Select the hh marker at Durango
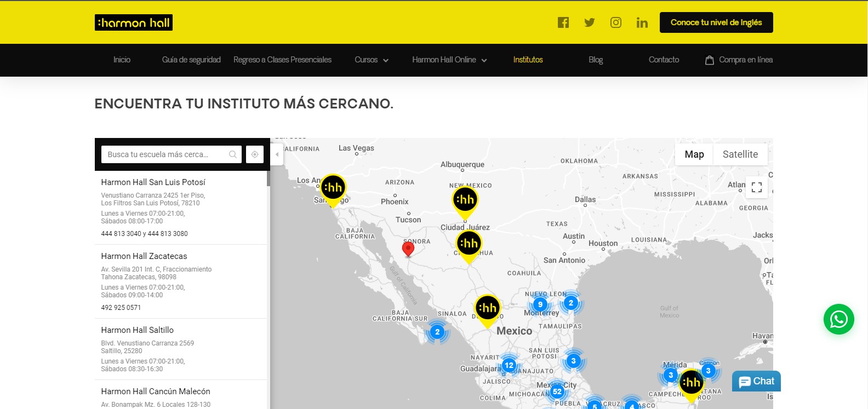 pos(487,310)
